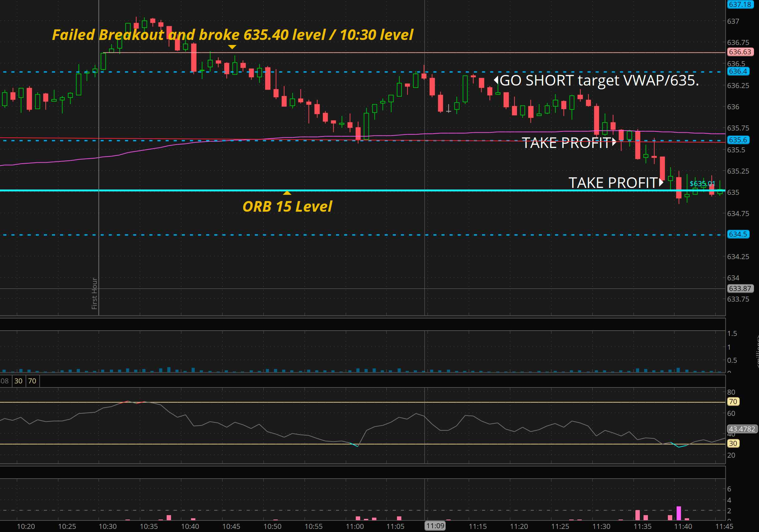Click white arrow left of GO SHORT annotation
The height and width of the screenshot is (532, 759).
(496, 80)
